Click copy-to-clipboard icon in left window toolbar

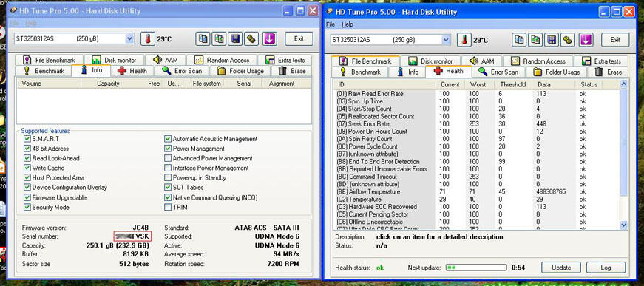[203, 38]
